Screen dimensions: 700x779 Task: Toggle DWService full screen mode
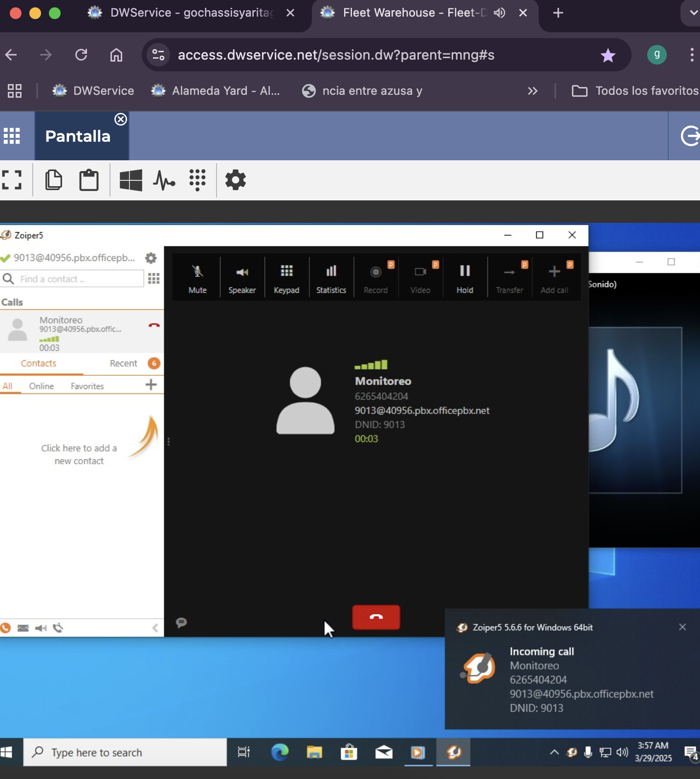coord(12,180)
